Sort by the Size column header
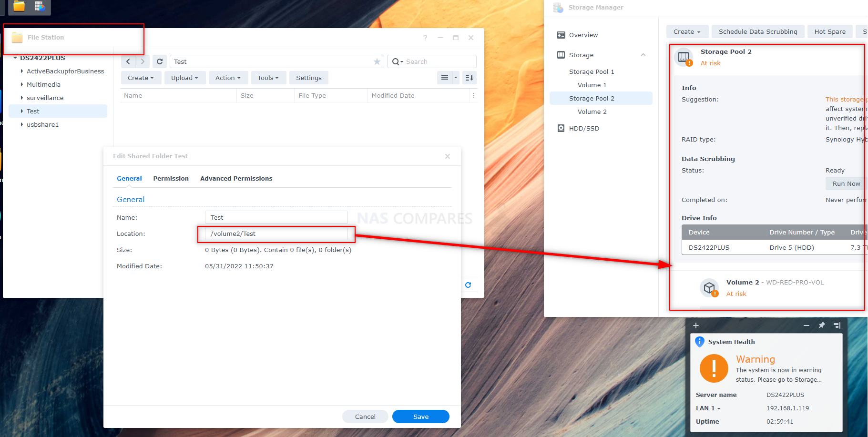The image size is (868, 437). pos(265,95)
